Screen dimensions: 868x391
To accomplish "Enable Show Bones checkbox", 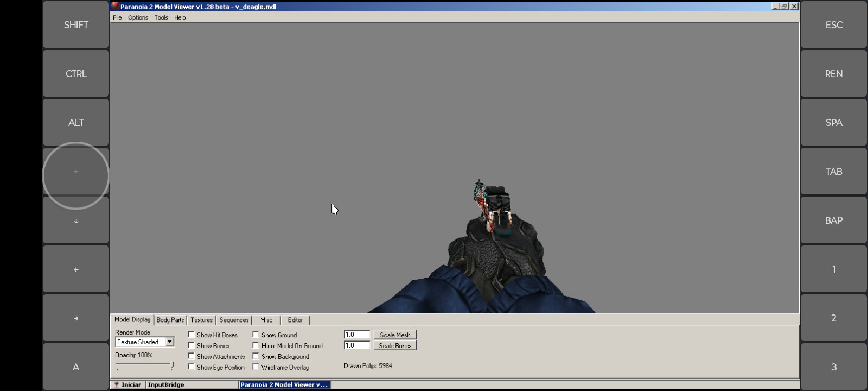I will (x=191, y=345).
